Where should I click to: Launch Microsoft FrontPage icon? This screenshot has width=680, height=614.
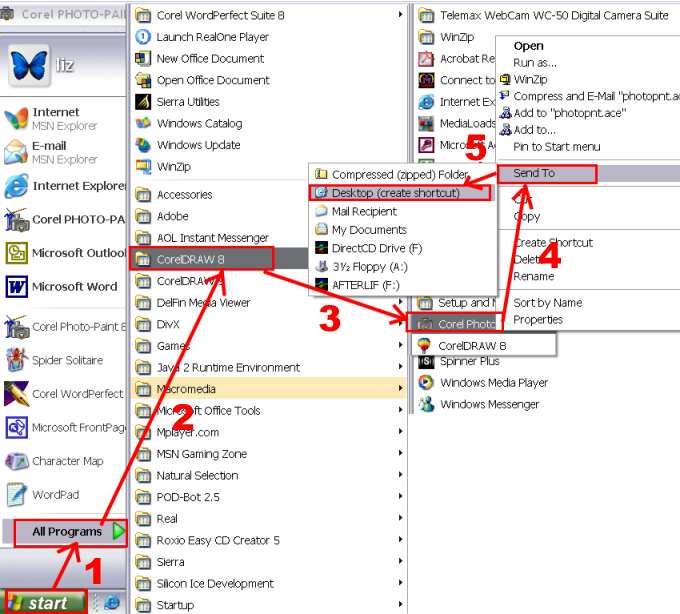pos(16,428)
